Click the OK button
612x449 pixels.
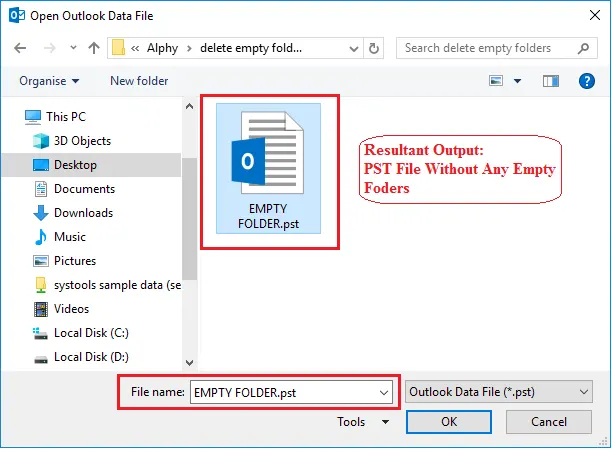449,422
